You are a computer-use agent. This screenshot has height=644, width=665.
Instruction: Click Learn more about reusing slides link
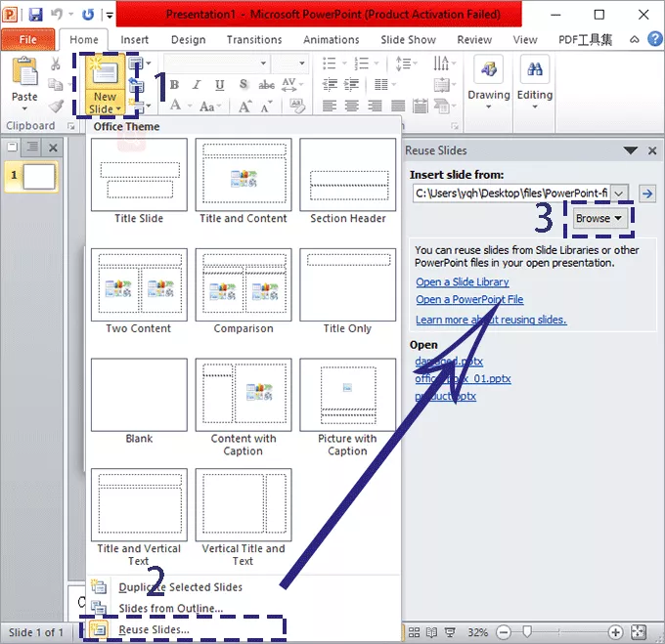[491, 320]
